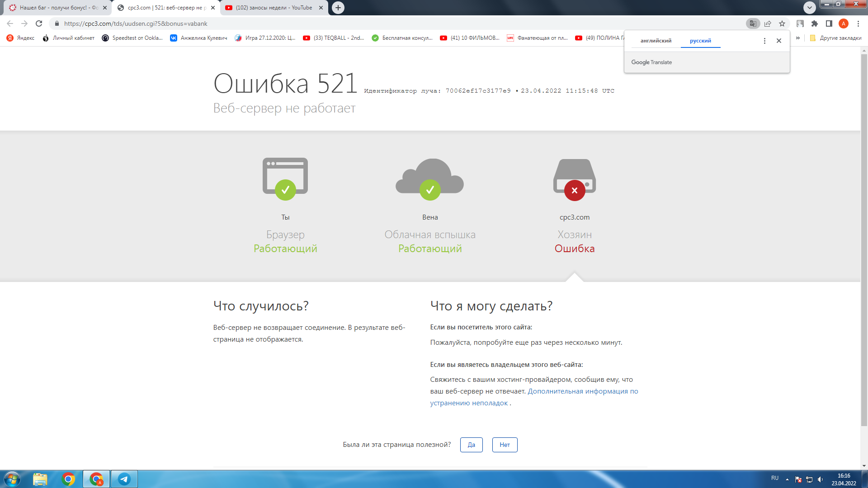
Task: Open the profile avatar menu
Action: pos(844,23)
